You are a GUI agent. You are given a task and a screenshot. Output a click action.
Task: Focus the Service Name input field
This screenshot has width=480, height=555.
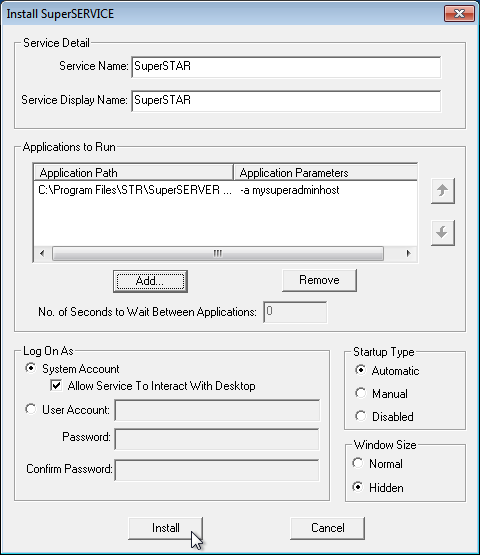[x=286, y=67]
